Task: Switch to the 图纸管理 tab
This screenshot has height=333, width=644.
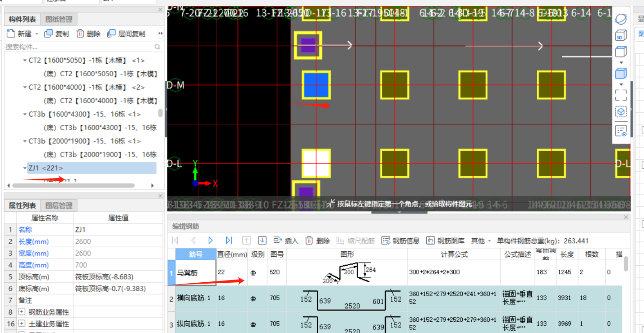Action: [x=59, y=19]
